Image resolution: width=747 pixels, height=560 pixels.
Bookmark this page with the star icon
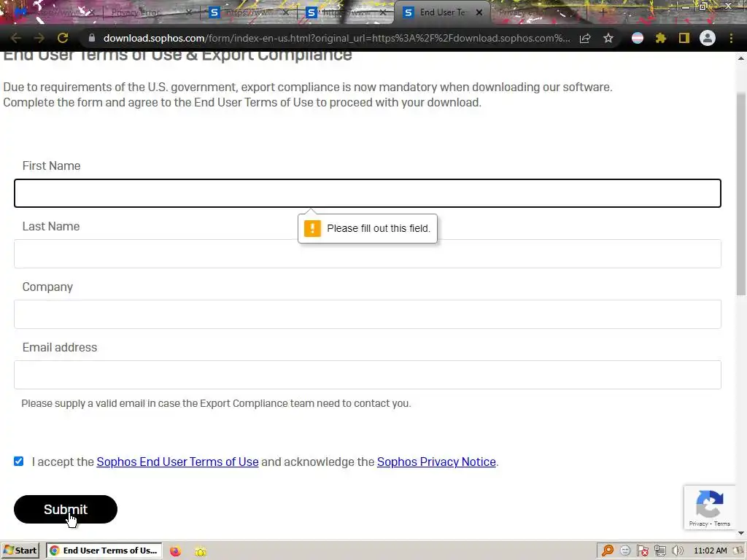pyautogui.click(x=608, y=38)
